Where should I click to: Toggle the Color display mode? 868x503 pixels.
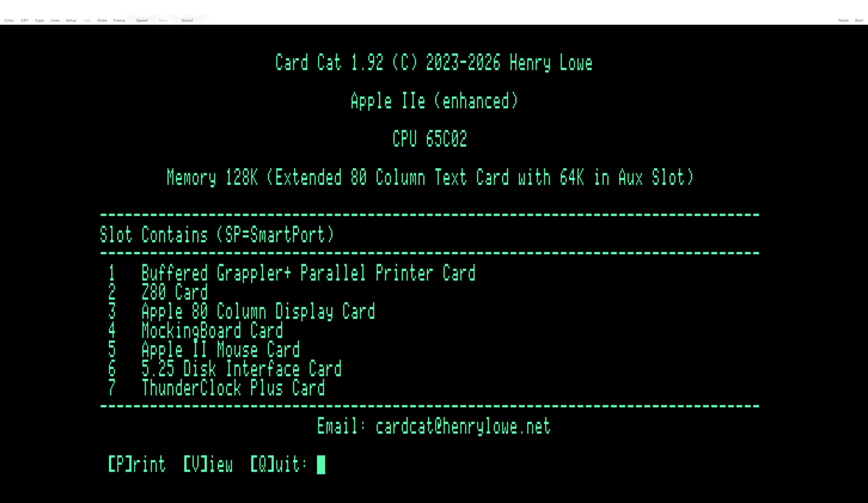[x=9, y=20]
